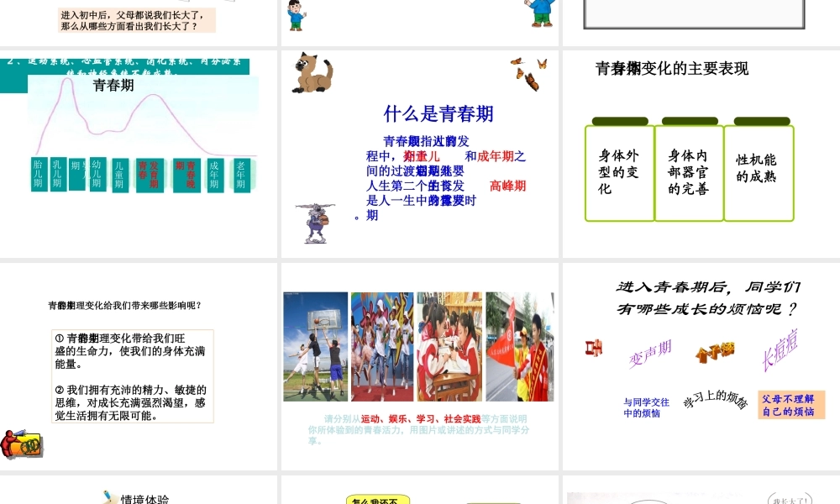Click the 身体外型的变化 box
Image resolution: width=840 pixels, height=504 pixels.
click(620, 173)
